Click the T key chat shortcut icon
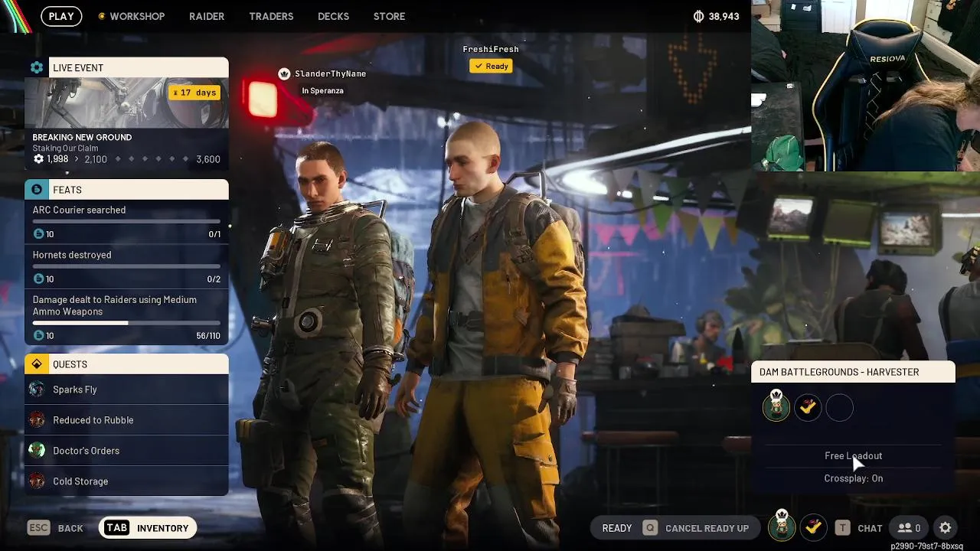This screenshot has width=980, height=551. (842, 528)
